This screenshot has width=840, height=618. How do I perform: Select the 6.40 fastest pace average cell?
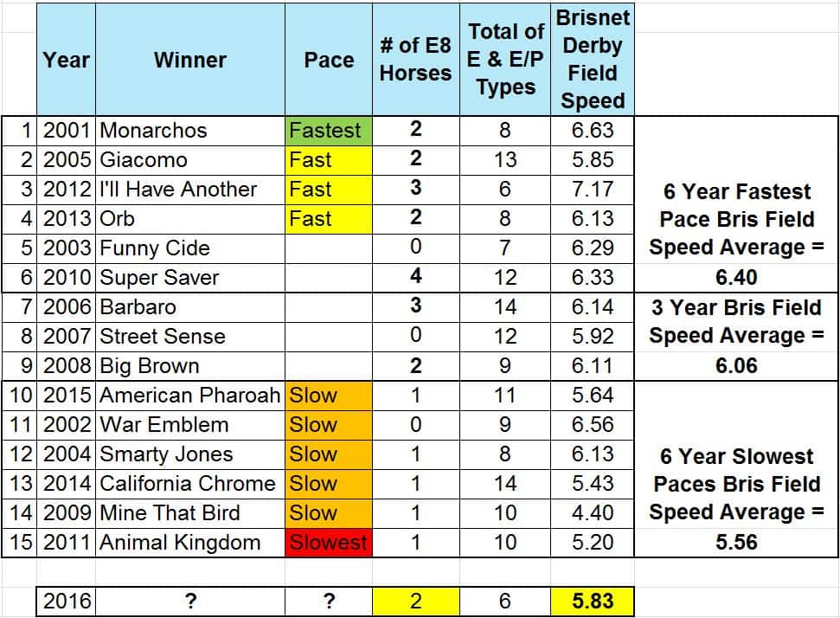click(736, 278)
